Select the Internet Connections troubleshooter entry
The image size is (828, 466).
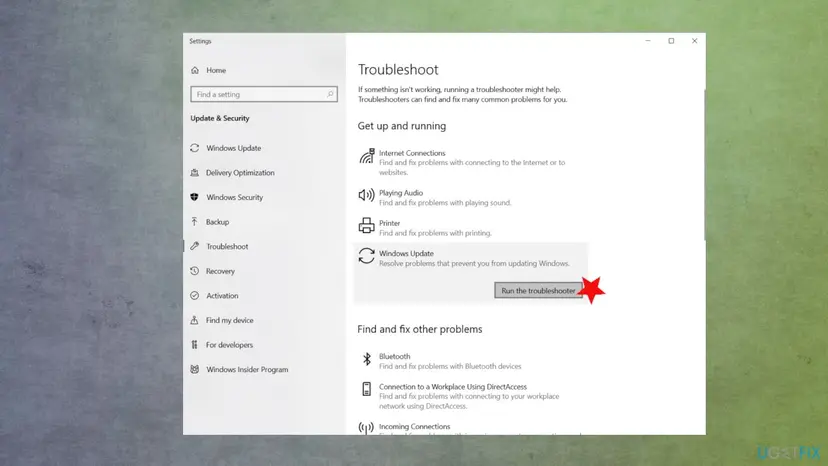click(470, 162)
